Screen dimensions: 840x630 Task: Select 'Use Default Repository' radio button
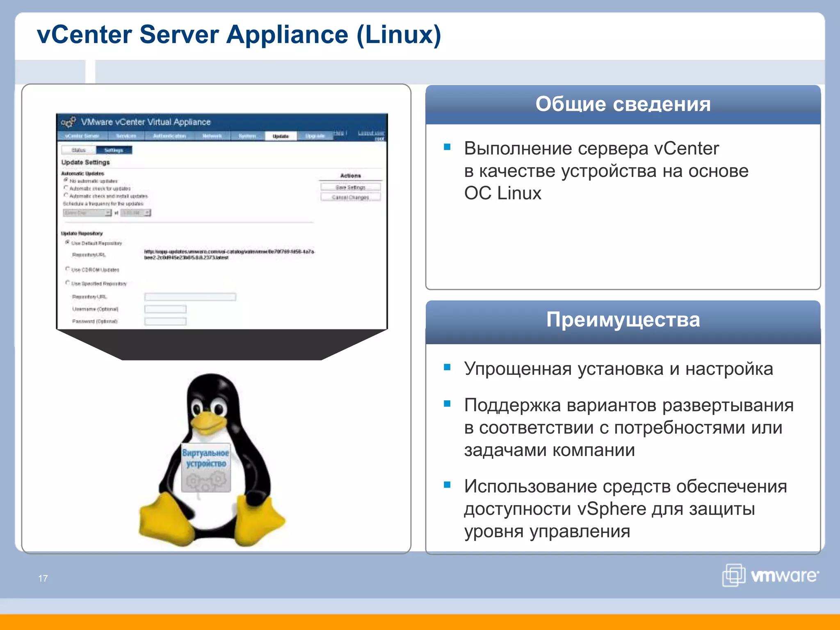pyautogui.click(x=68, y=242)
